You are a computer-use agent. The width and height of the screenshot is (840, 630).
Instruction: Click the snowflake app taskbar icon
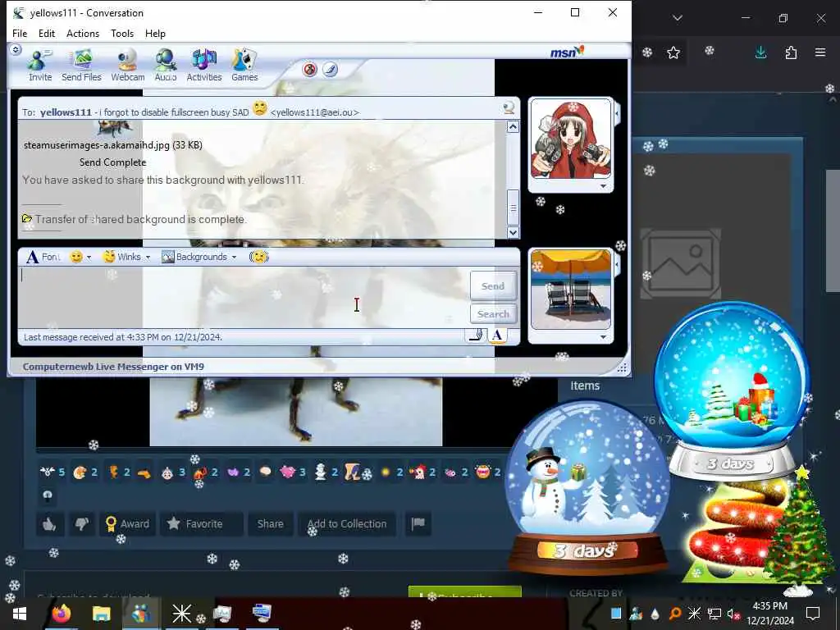181,614
